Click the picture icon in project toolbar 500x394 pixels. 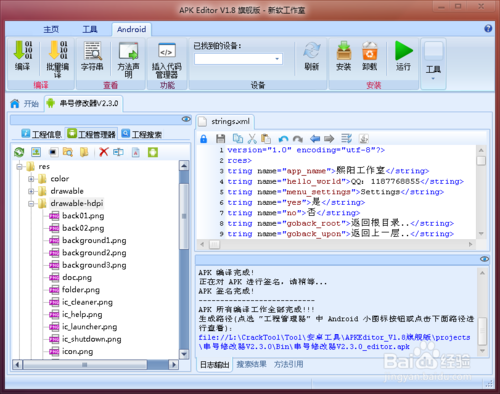36,152
